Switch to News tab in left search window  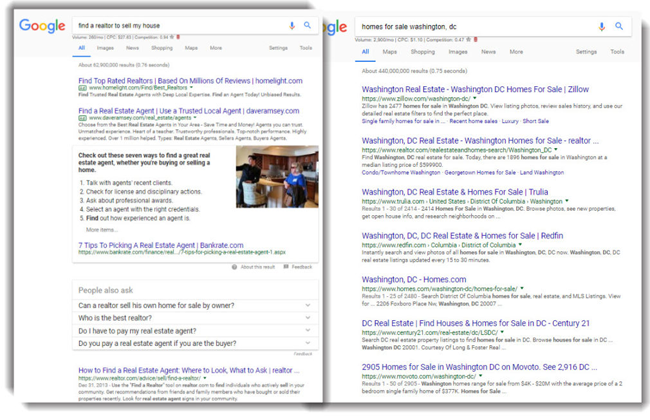click(132, 48)
